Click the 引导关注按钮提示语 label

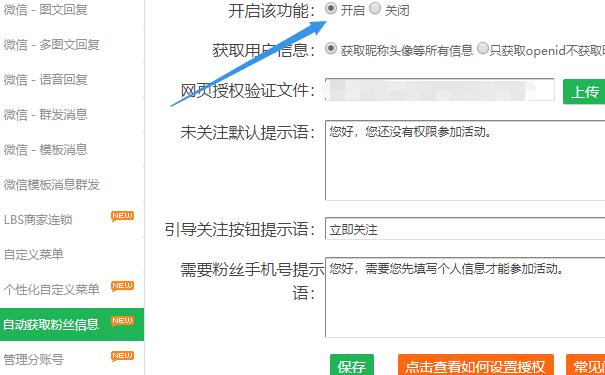tap(240, 229)
